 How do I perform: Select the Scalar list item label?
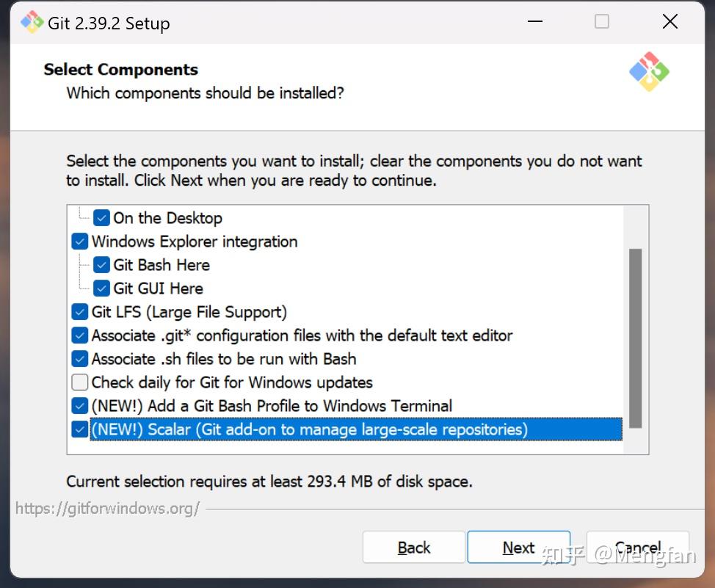(x=308, y=429)
